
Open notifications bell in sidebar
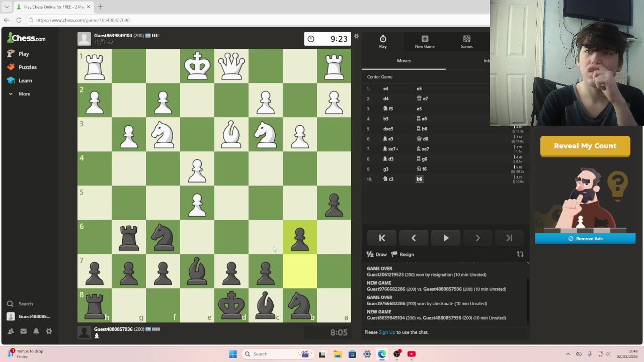coord(36,331)
